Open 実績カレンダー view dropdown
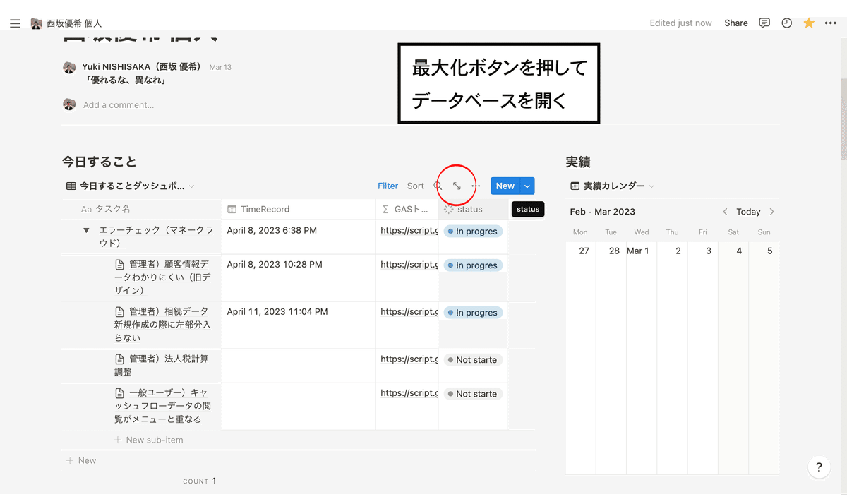Screen dimensions: 847x504 [613, 186]
